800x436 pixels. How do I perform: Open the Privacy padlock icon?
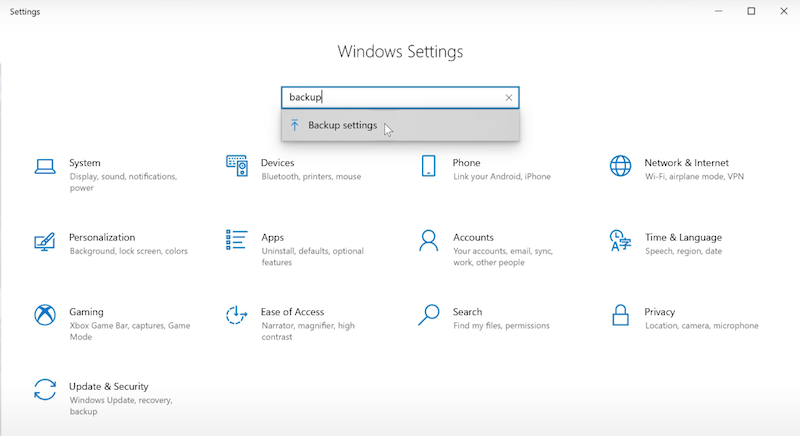tap(620, 315)
